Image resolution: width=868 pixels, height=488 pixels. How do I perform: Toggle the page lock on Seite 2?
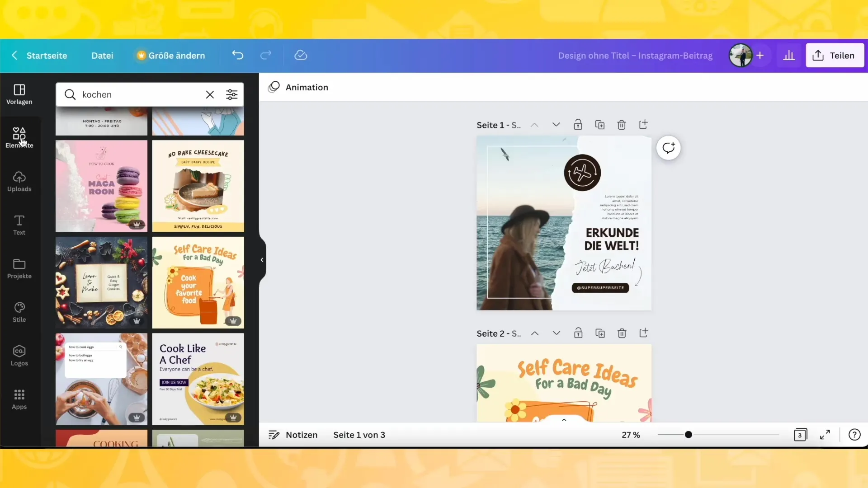click(578, 333)
